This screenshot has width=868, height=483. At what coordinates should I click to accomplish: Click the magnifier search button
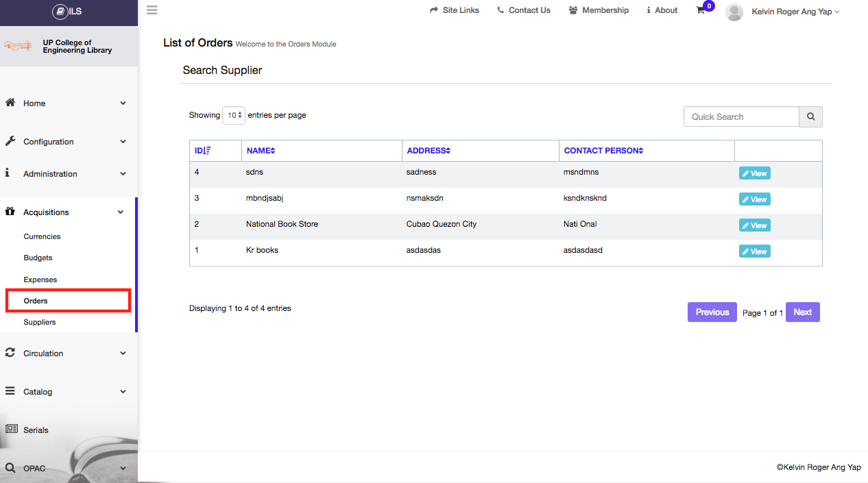click(x=810, y=116)
